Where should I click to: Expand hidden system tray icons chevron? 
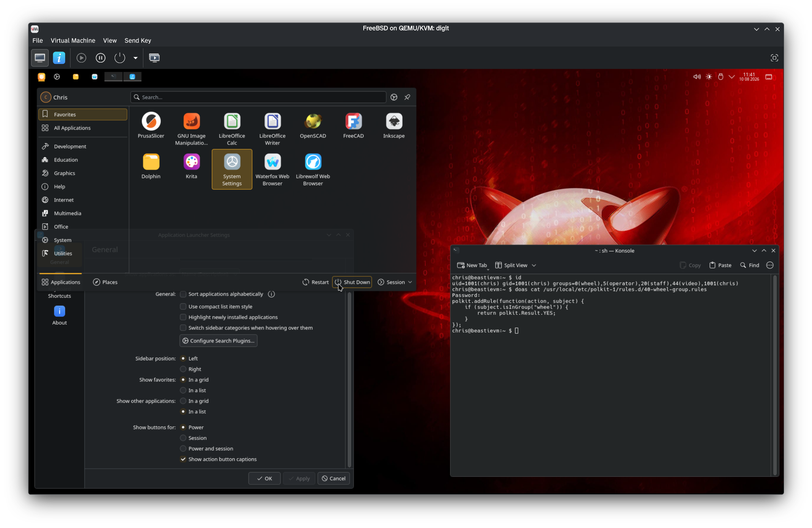coord(732,77)
